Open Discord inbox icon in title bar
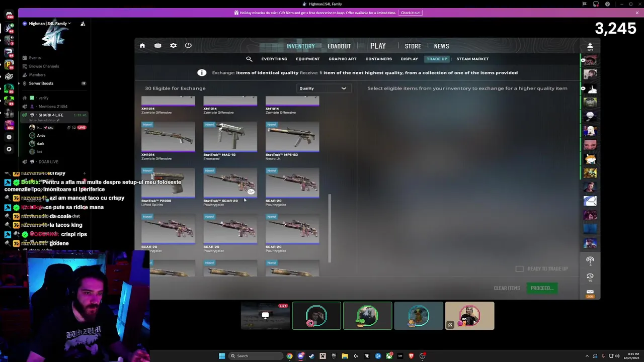This screenshot has height=362, width=644. [596, 4]
